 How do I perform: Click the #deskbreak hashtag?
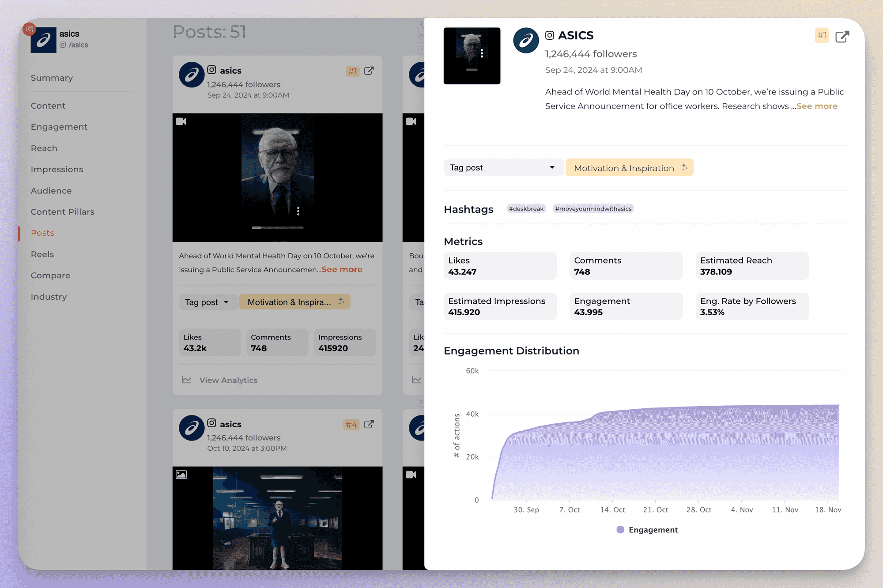(x=526, y=208)
